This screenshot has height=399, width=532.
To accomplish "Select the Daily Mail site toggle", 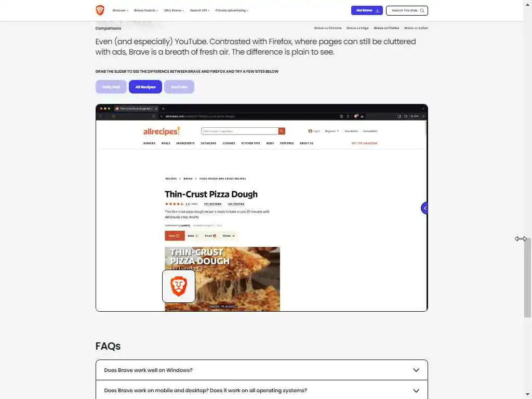I will [111, 87].
